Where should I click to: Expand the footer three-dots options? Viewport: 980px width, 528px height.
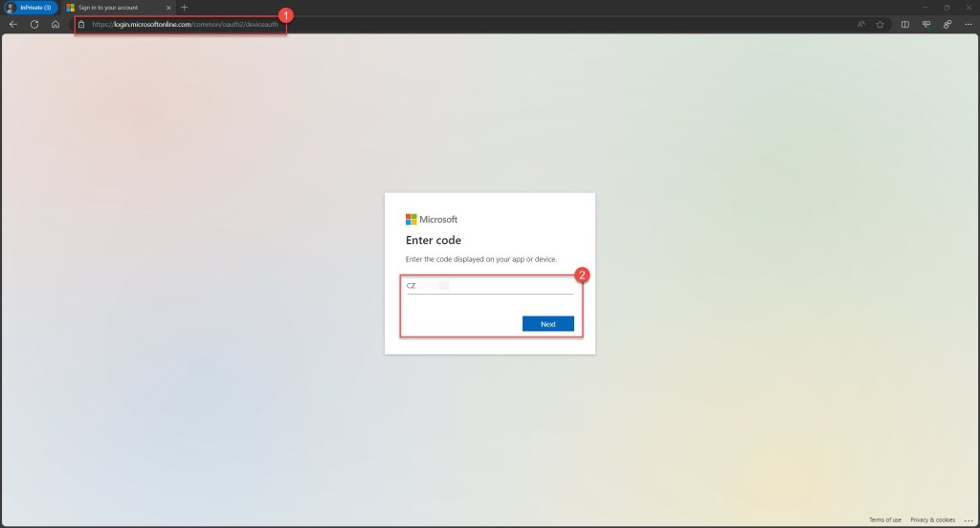click(968, 520)
